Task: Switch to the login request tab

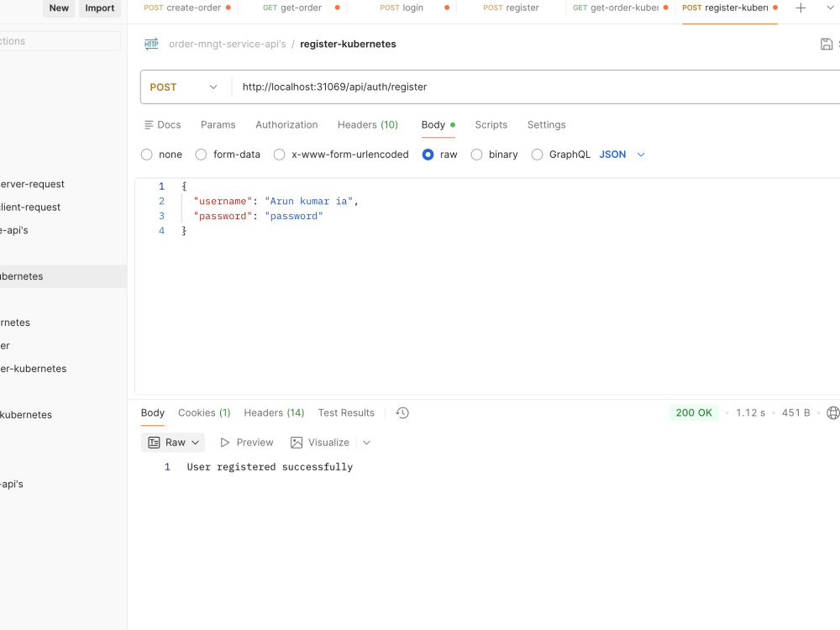Action: pos(414,8)
